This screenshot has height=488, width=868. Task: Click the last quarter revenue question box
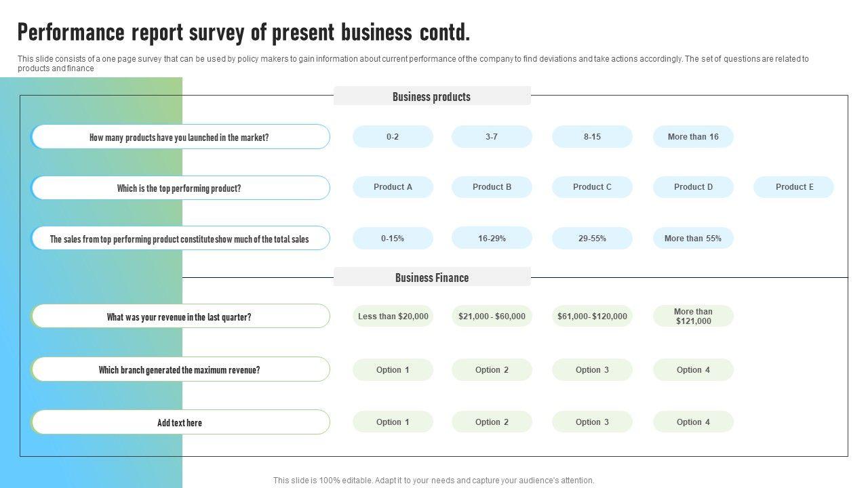tap(180, 317)
